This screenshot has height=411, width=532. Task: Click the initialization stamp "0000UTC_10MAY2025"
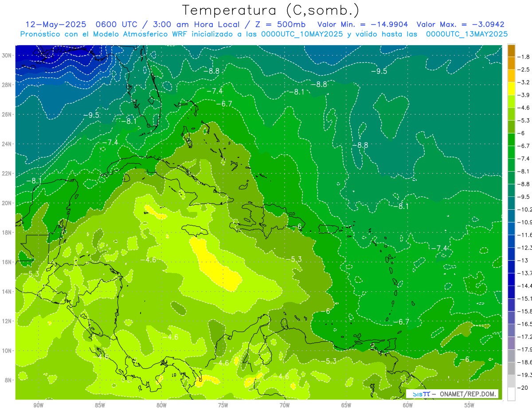coord(302,34)
